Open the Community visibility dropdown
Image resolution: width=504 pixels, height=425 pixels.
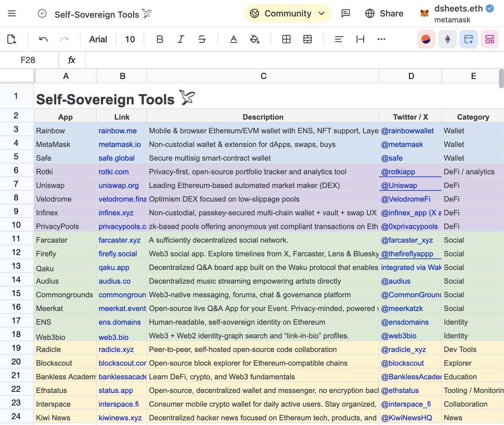click(x=287, y=13)
